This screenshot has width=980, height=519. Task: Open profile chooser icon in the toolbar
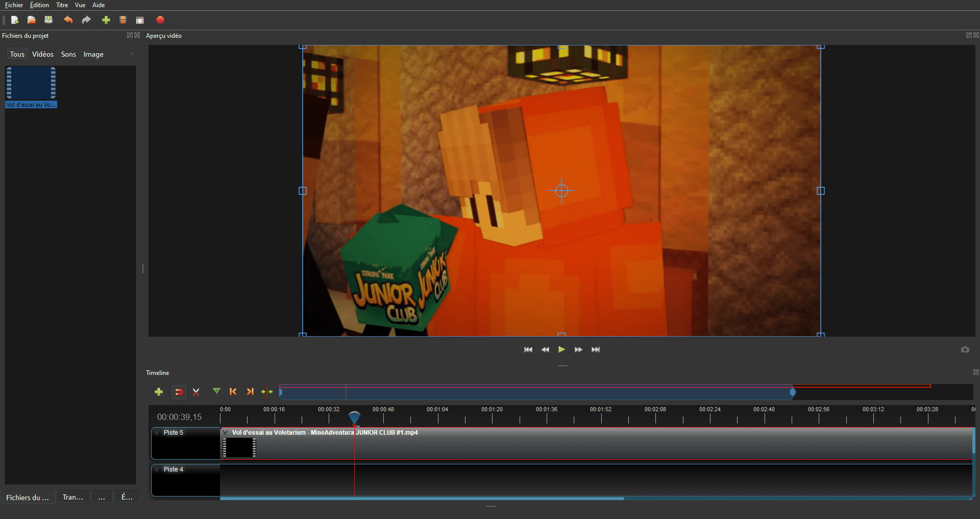pos(123,20)
